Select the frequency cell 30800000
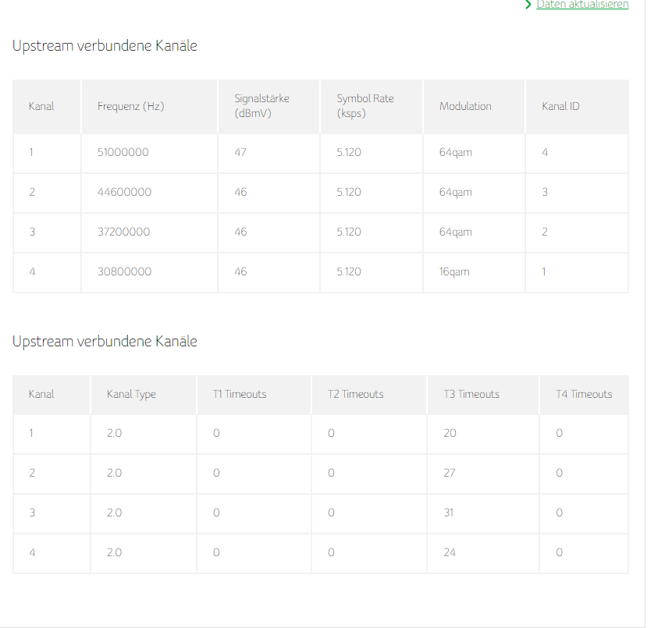Image resolution: width=672 pixels, height=628 pixels. (124, 271)
